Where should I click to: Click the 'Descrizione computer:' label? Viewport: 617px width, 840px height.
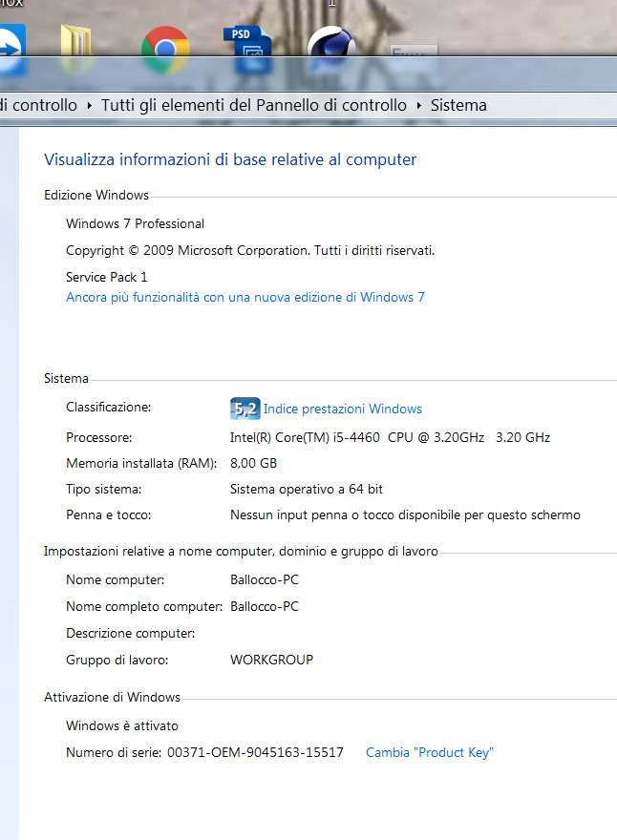pos(130,633)
